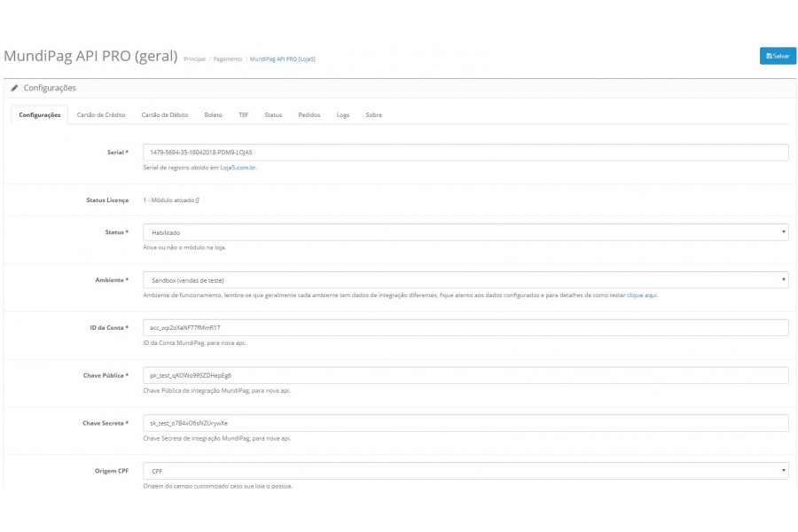Viewport: 798px width, 532px height.
Task: Click the Chave Pública input field
Action: point(465,376)
